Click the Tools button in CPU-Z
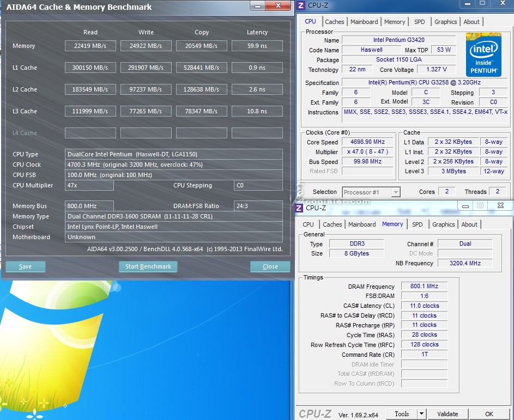The height and width of the screenshot is (420, 514). point(402,414)
